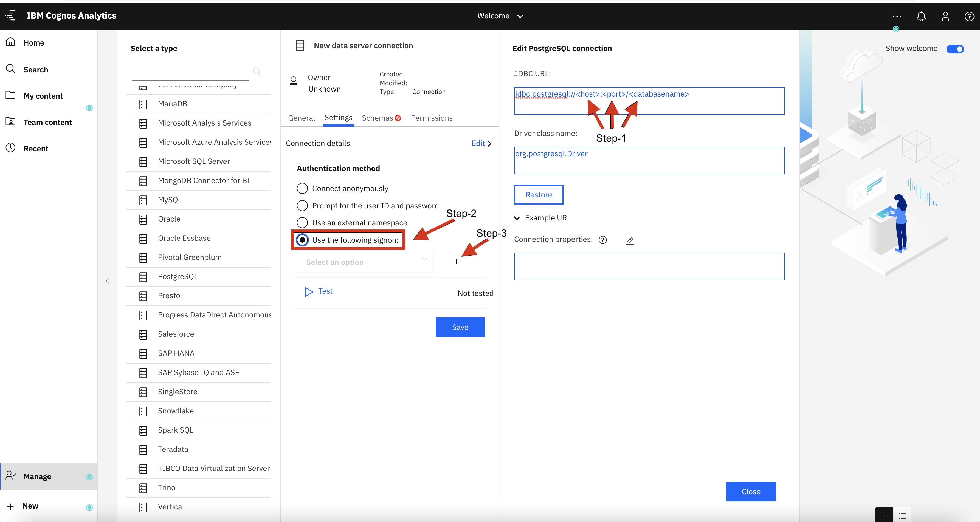Select SingleStore from the type list

[x=198, y=392]
